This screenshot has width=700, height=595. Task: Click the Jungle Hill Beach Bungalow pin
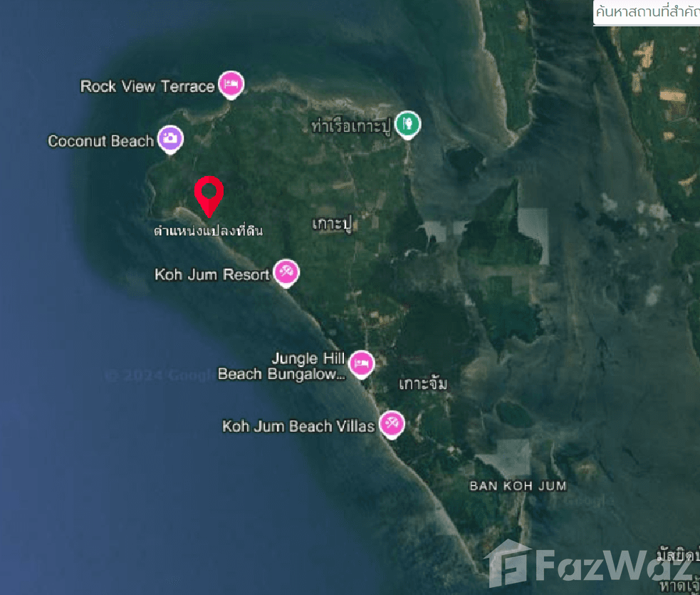point(361,364)
